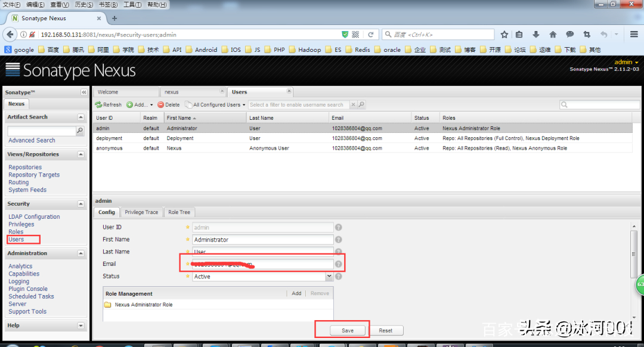Show help icon for First Name field
The image size is (644, 347).
[339, 240]
